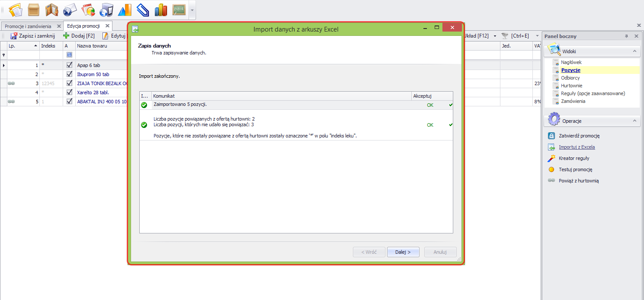The height and width of the screenshot is (300, 644).
Task: Click the filter funnel icon beside Ctrl+E
Action: pos(504,36)
